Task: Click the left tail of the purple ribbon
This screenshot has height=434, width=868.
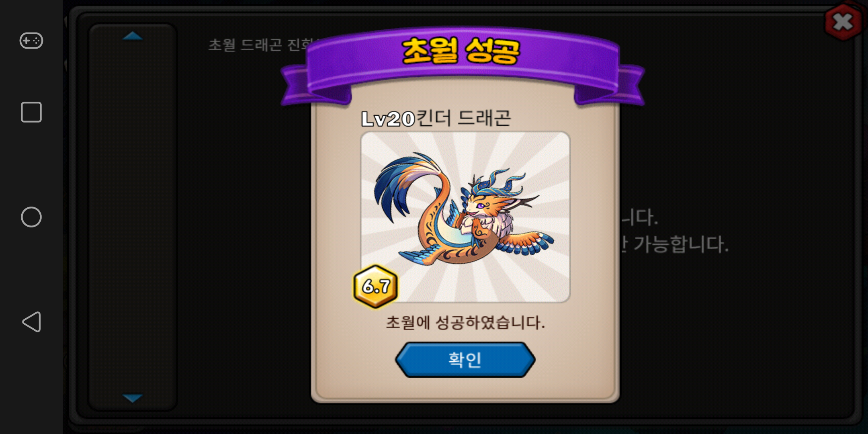Action: (297, 86)
